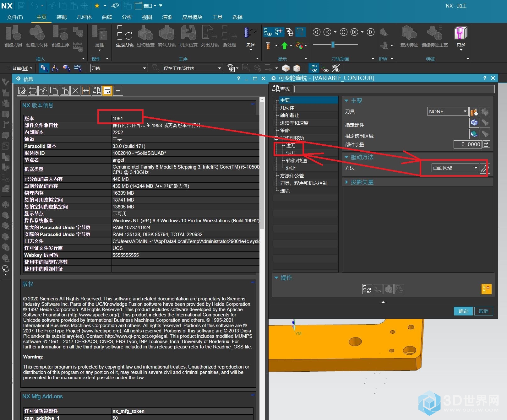This screenshot has height=420, width=507.
Task: Open the 菜单(M) dropdown
Action: point(19,68)
